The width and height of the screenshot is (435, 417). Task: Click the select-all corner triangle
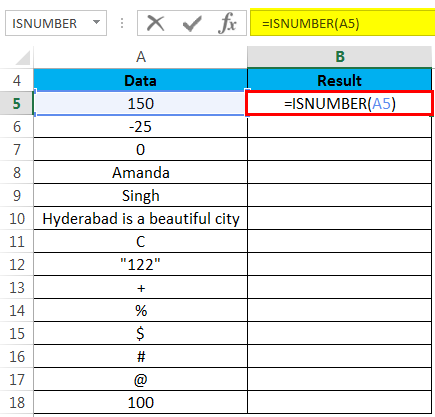coord(23,57)
